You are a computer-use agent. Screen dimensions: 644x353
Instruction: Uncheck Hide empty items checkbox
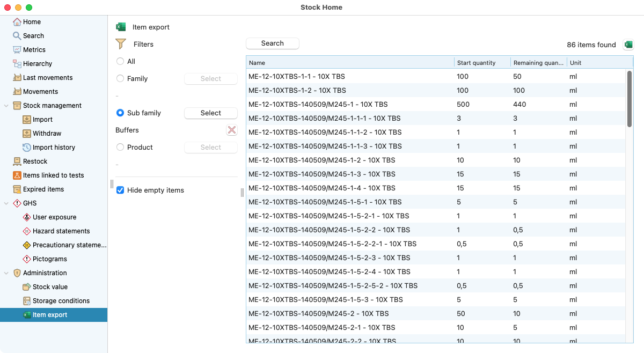[x=120, y=190]
